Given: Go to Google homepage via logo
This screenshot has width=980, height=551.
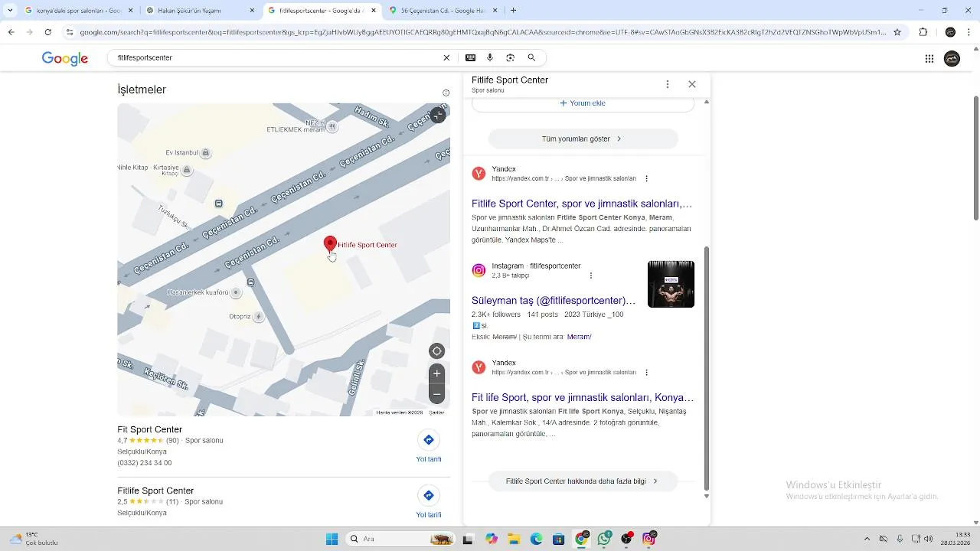Looking at the screenshot, I should (x=65, y=58).
